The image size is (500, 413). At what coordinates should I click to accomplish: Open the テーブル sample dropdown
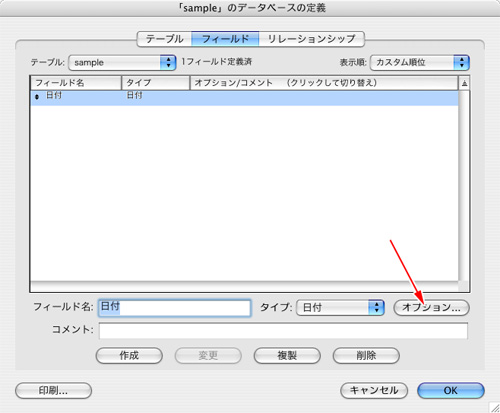click(122, 63)
